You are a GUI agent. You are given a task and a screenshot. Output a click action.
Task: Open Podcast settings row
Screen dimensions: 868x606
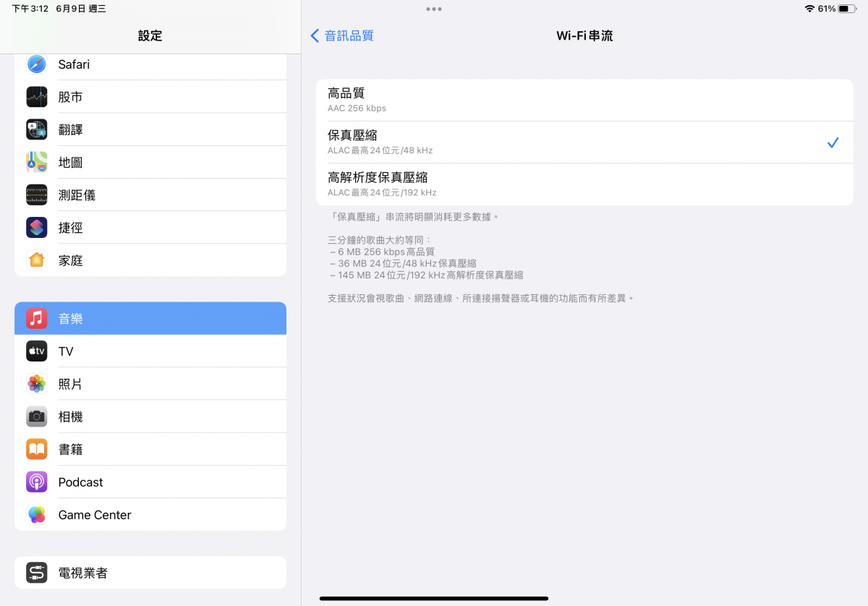pos(150,482)
